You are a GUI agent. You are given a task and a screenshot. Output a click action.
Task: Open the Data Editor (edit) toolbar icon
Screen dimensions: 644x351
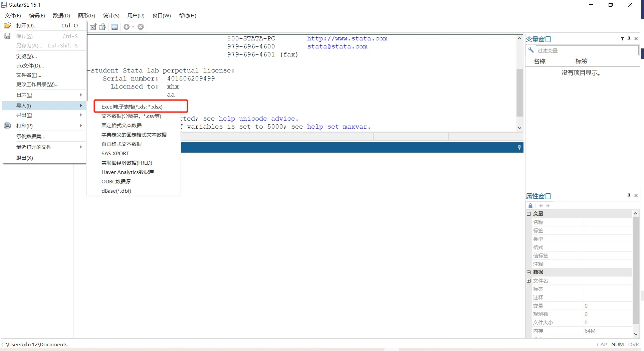tap(93, 27)
